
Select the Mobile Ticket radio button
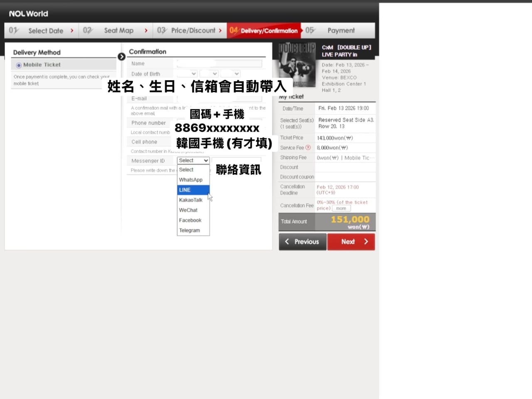coord(19,65)
